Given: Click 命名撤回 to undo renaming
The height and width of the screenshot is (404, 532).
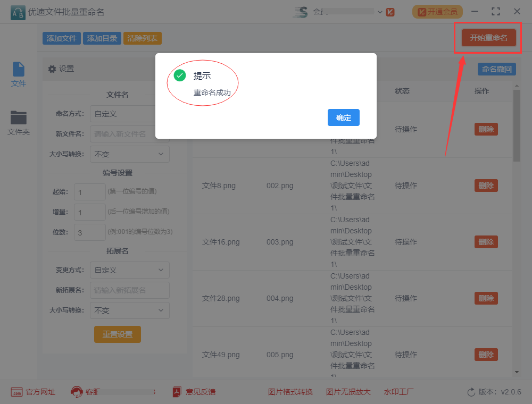Looking at the screenshot, I should [x=496, y=69].
